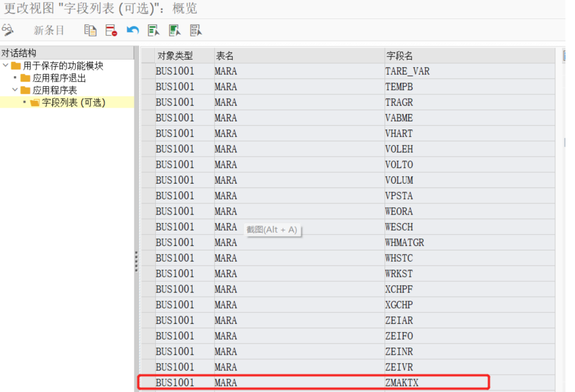Click the blue undo change icon
This screenshot has width=575, height=392.
[133, 30]
